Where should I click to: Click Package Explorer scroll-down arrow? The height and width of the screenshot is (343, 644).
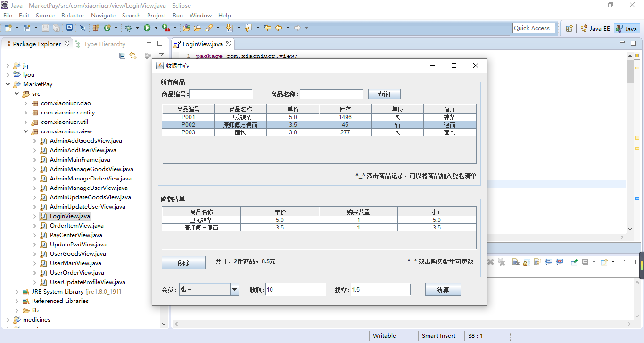[164, 324]
